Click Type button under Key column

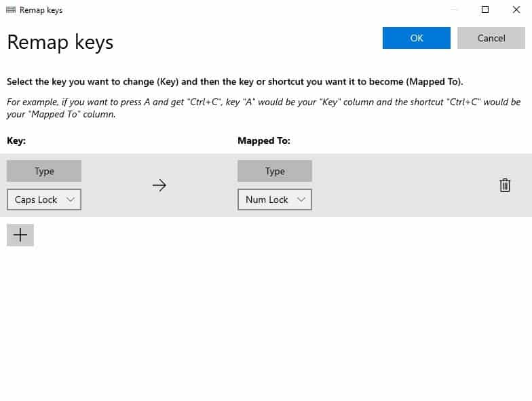pyautogui.click(x=44, y=171)
